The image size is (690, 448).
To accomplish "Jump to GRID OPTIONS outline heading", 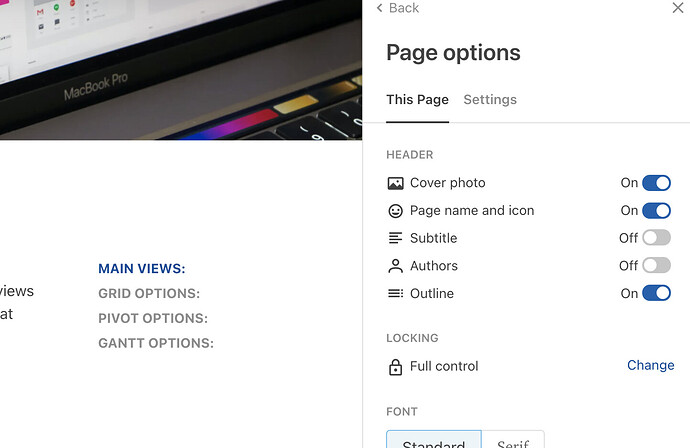I will pyautogui.click(x=149, y=294).
